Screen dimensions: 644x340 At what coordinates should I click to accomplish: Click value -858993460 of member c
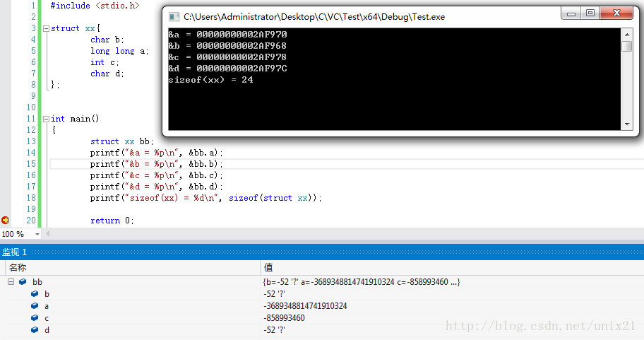[x=284, y=318]
